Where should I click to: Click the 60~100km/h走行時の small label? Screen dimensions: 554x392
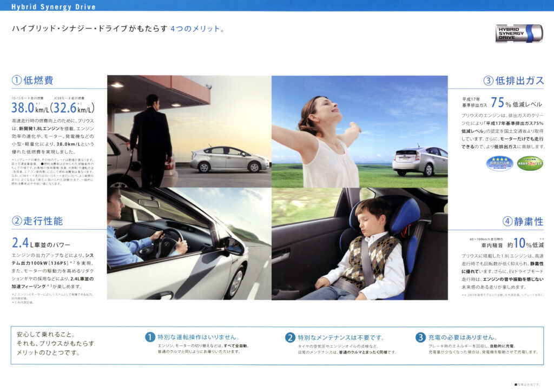tap(486, 239)
